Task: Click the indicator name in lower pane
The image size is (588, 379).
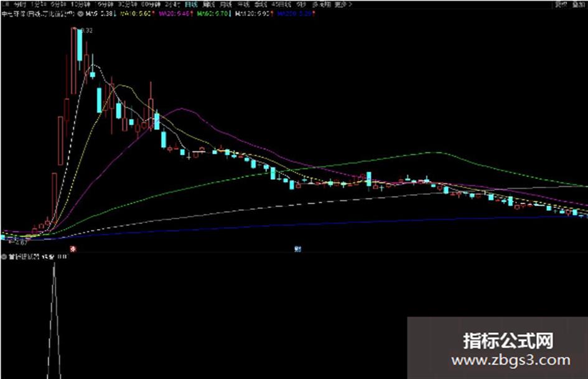Action: coord(24,256)
